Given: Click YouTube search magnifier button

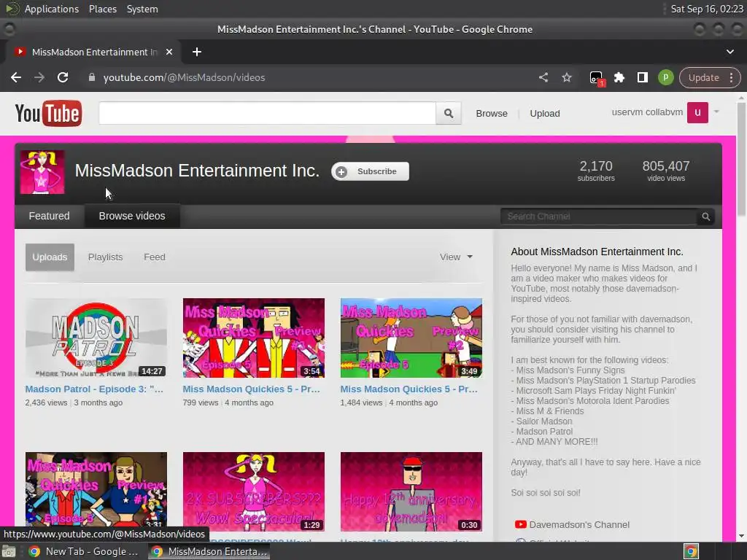Looking at the screenshot, I should click(x=449, y=113).
